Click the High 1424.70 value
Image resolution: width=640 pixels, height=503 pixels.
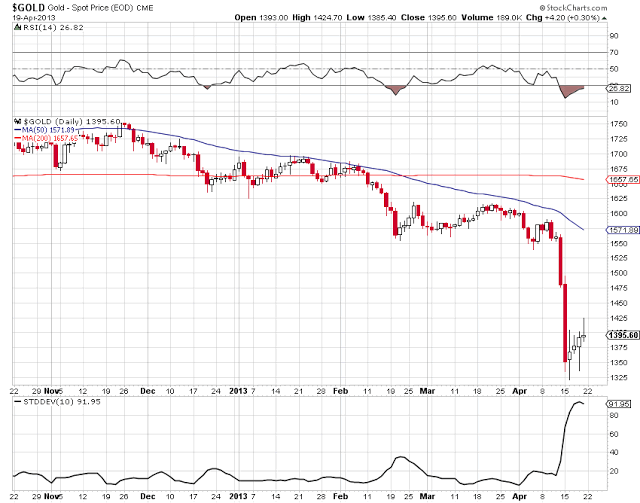tap(317, 18)
